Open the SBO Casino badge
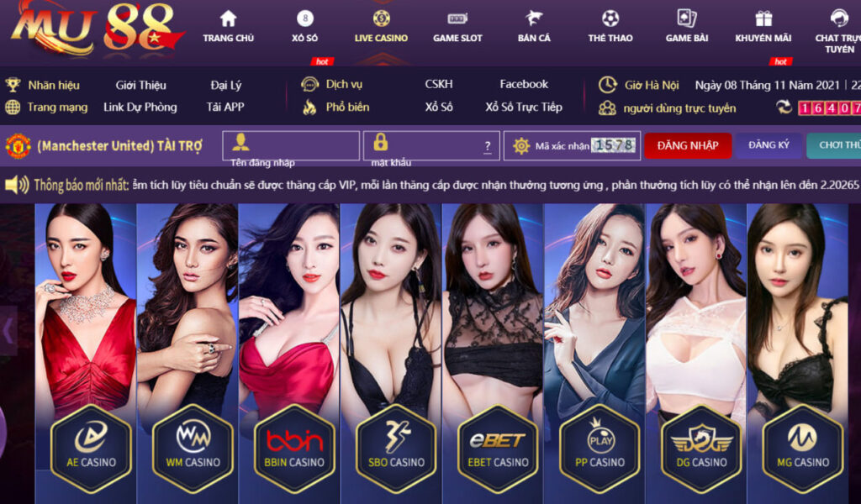The image size is (861, 504). pos(396,449)
